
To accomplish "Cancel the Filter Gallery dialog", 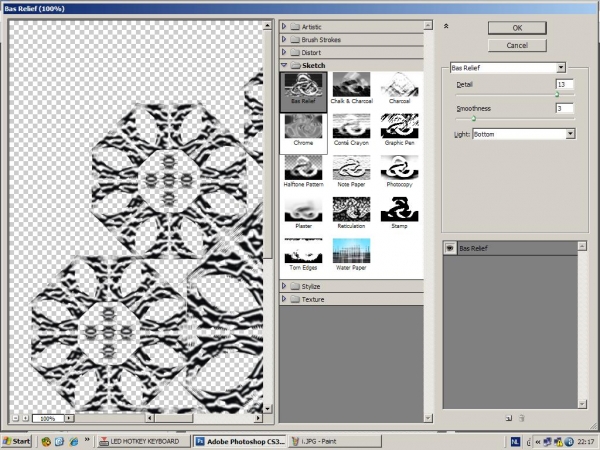I will pyautogui.click(x=517, y=45).
